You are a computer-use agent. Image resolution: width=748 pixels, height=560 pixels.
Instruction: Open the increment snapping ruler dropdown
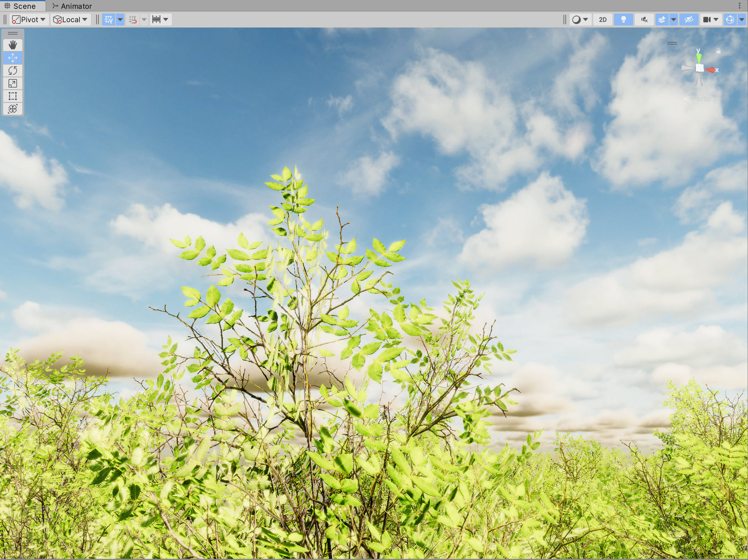point(161,20)
